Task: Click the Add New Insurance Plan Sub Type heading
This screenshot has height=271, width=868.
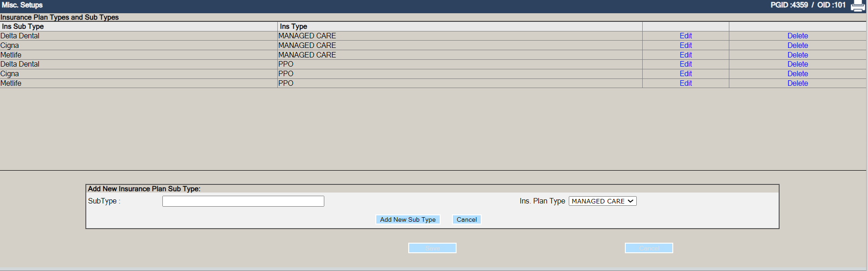Action: click(x=144, y=189)
